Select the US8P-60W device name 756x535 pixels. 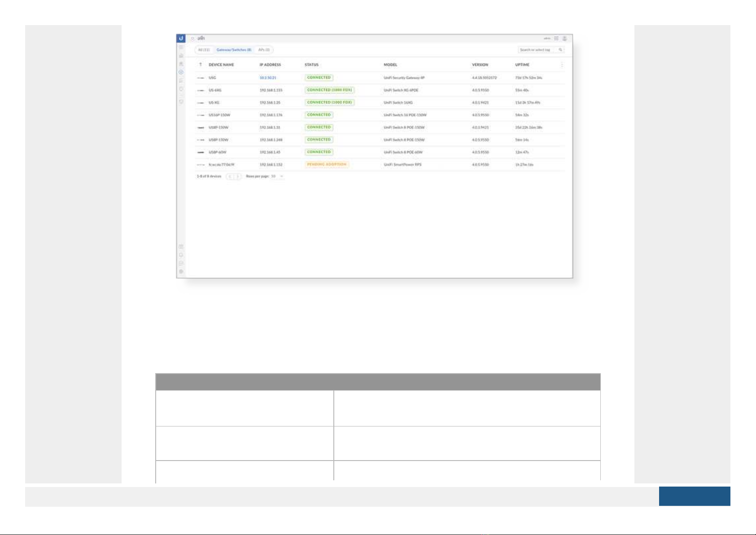(x=218, y=152)
